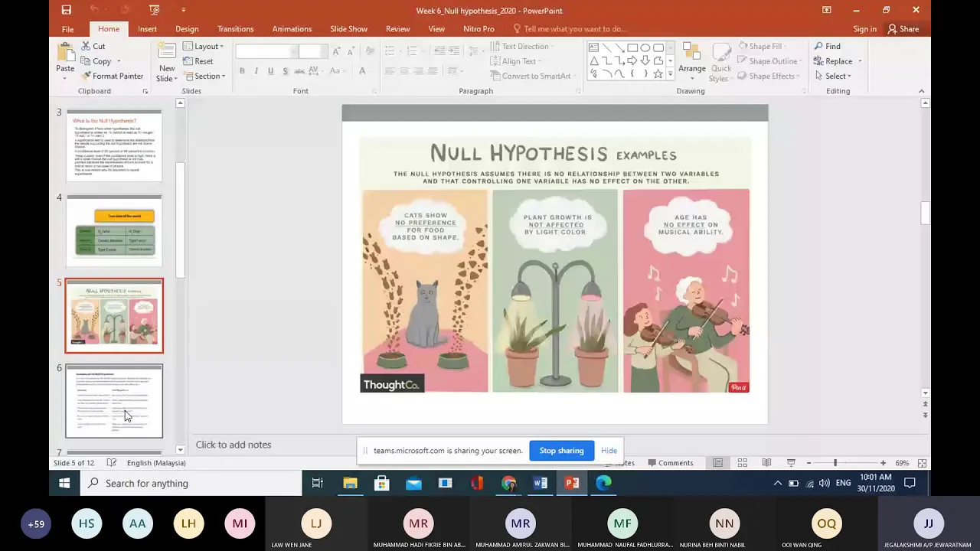
Task: Open the File menu
Action: point(67,29)
